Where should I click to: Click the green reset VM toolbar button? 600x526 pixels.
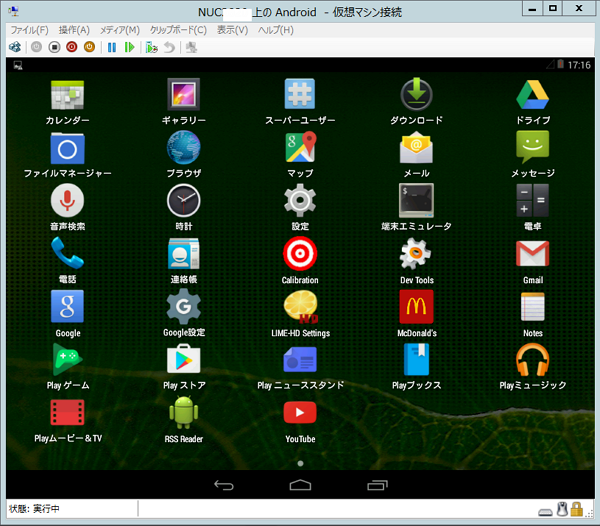pyautogui.click(x=129, y=47)
